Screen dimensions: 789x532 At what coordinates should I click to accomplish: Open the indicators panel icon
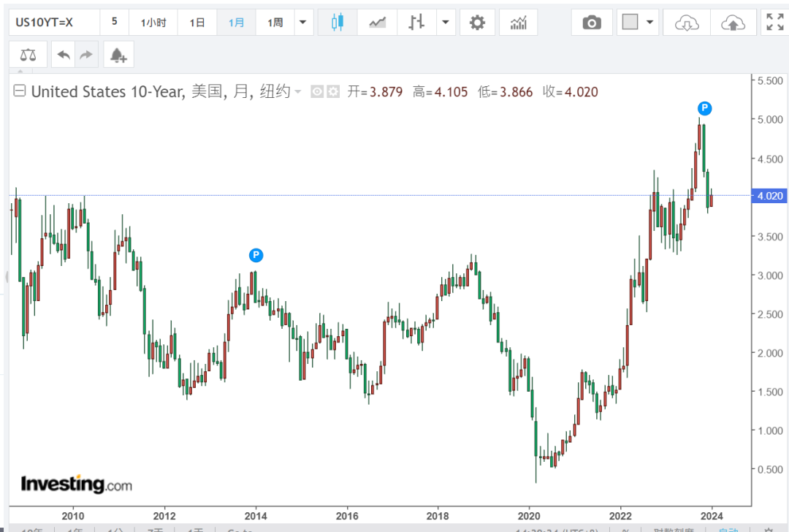(519, 23)
